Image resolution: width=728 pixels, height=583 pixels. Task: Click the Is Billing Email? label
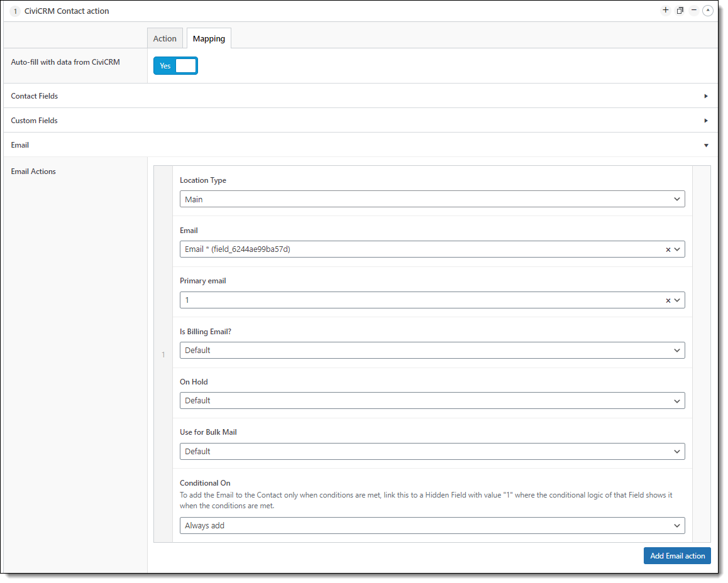[206, 332]
